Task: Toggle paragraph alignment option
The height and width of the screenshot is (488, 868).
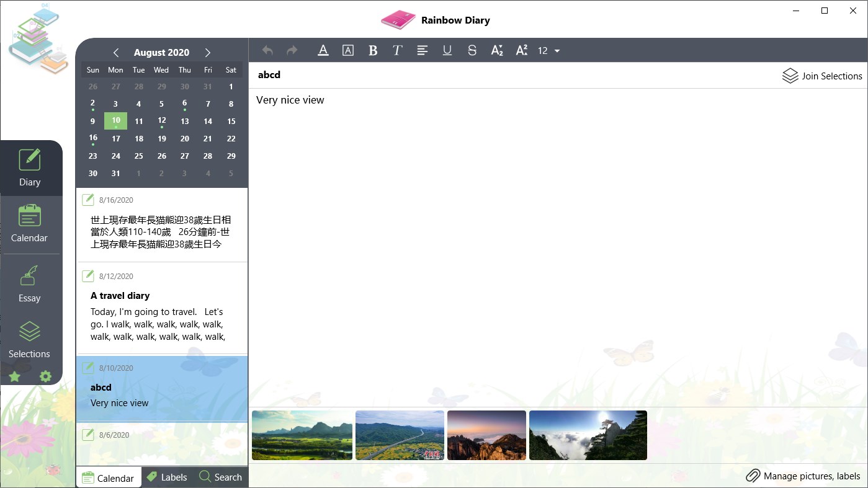Action: (423, 50)
